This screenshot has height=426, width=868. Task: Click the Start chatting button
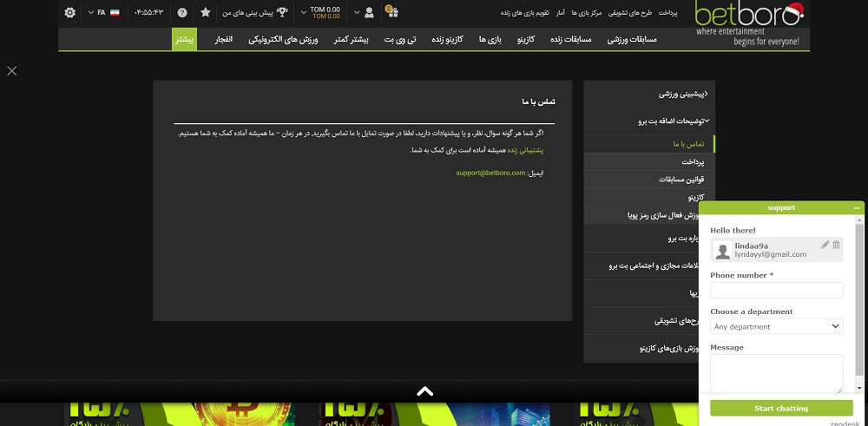[x=781, y=409]
